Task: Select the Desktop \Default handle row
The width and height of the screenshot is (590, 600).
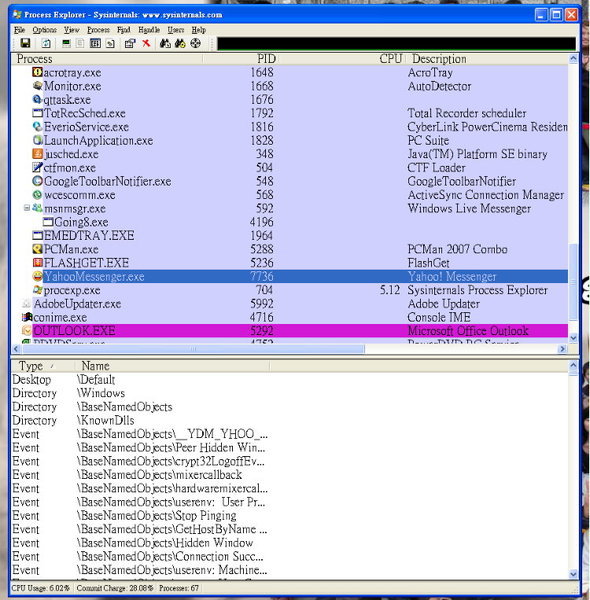Action: [x=290, y=379]
